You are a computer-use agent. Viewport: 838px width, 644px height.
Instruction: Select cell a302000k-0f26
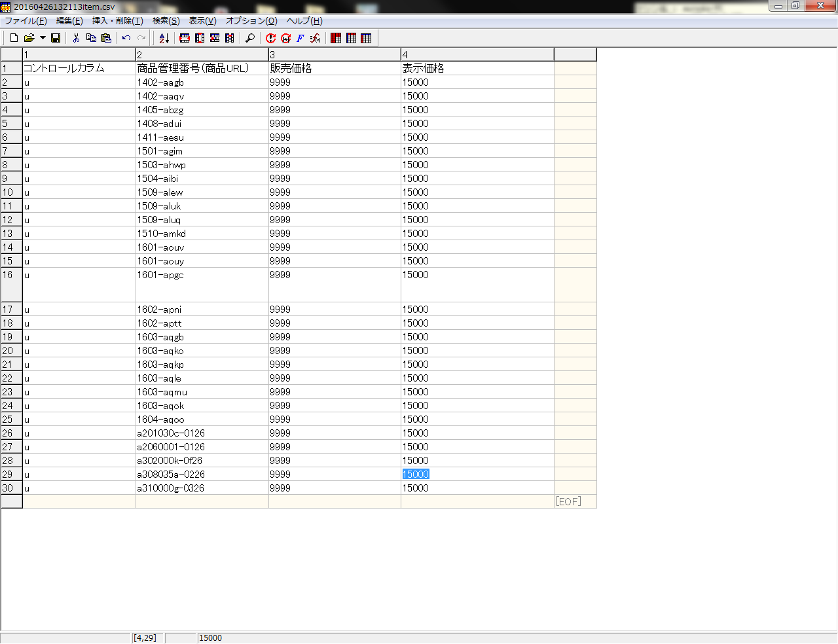202,461
